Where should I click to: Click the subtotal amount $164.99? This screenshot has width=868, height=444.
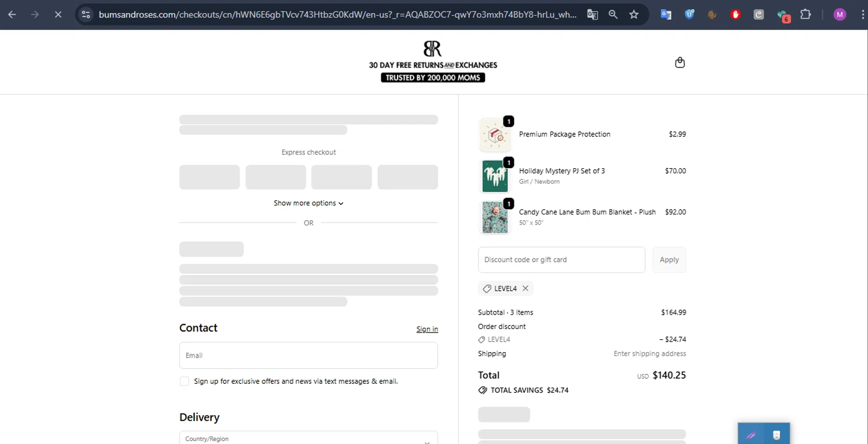pos(674,312)
